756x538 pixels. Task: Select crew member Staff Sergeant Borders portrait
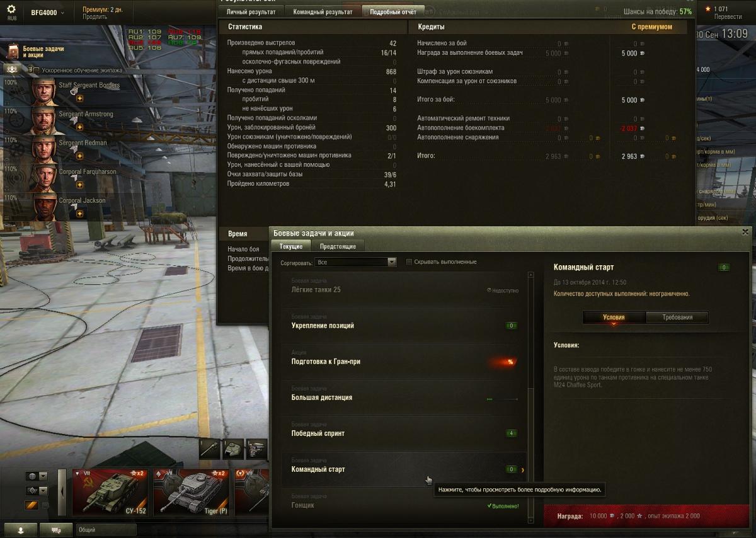44,91
